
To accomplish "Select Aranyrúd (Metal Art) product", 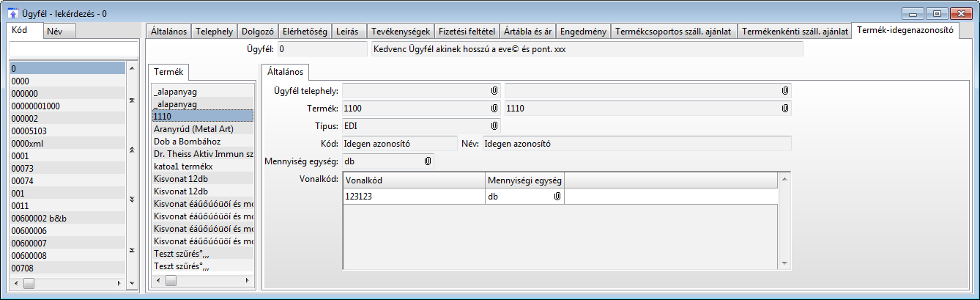I will pos(203,128).
